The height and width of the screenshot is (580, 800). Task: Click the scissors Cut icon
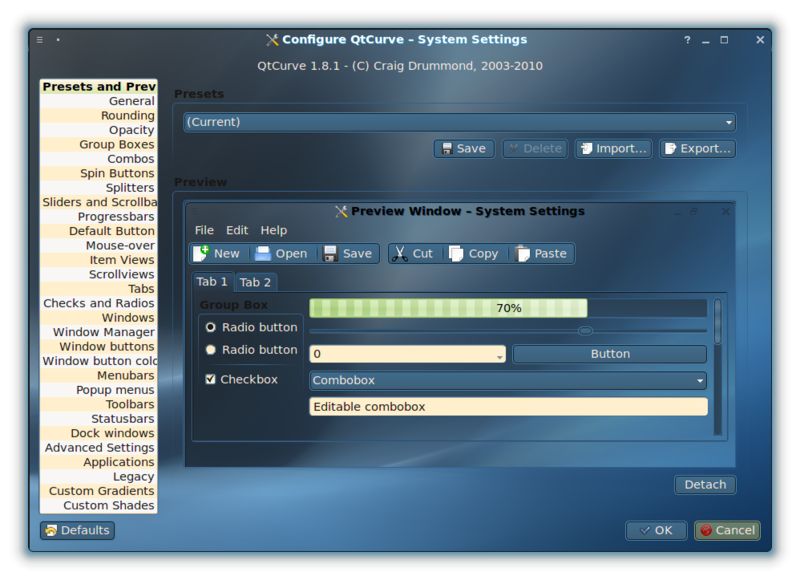pyautogui.click(x=399, y=254)
